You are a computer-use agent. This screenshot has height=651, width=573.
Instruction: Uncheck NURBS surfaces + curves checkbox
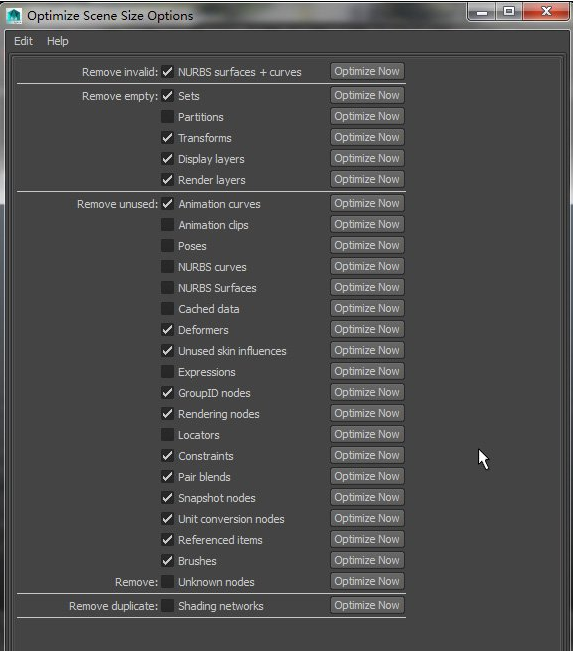coord(167,71)
